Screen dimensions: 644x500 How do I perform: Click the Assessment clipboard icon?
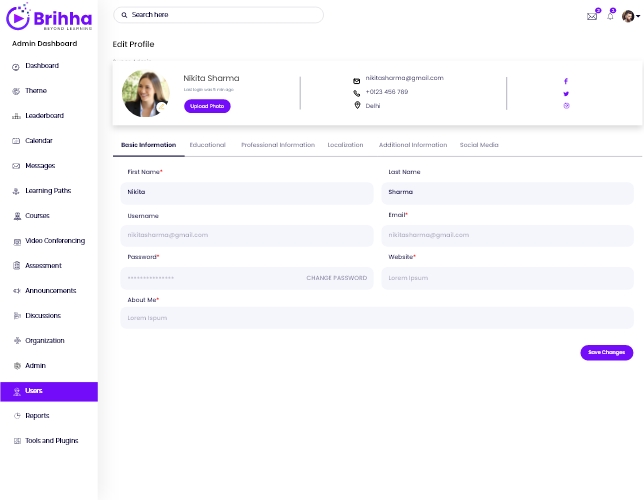tap(16, 266)
